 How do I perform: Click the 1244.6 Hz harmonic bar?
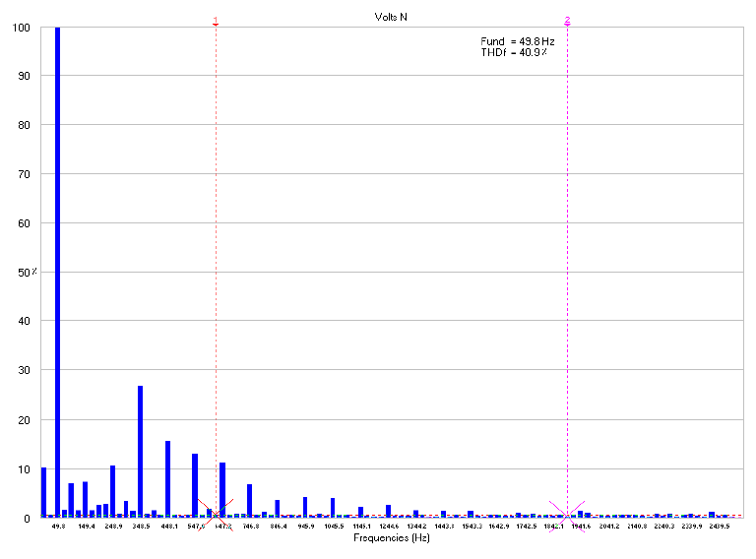tap(388, 510)
